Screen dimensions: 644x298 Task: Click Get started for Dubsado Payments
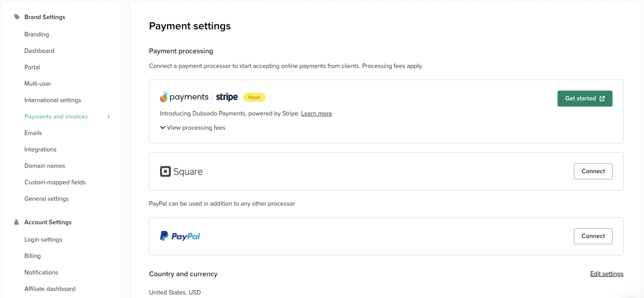pyautogui.click(x=585, y=98)
